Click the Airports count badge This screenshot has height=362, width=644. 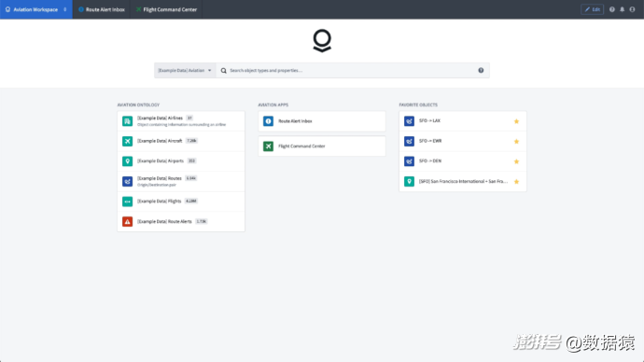coord(192,160)
